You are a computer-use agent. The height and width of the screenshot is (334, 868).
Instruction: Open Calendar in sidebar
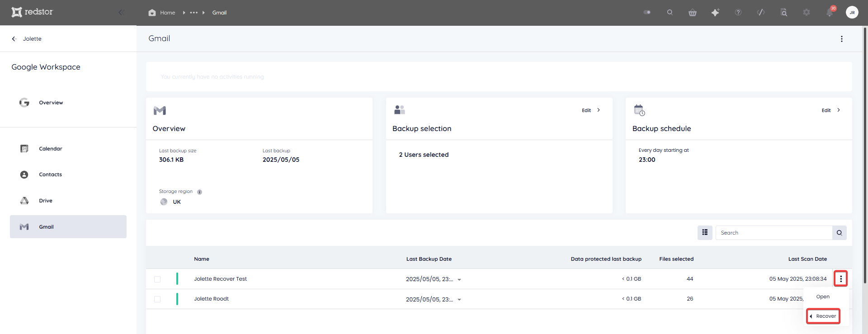tap(68, 149)
